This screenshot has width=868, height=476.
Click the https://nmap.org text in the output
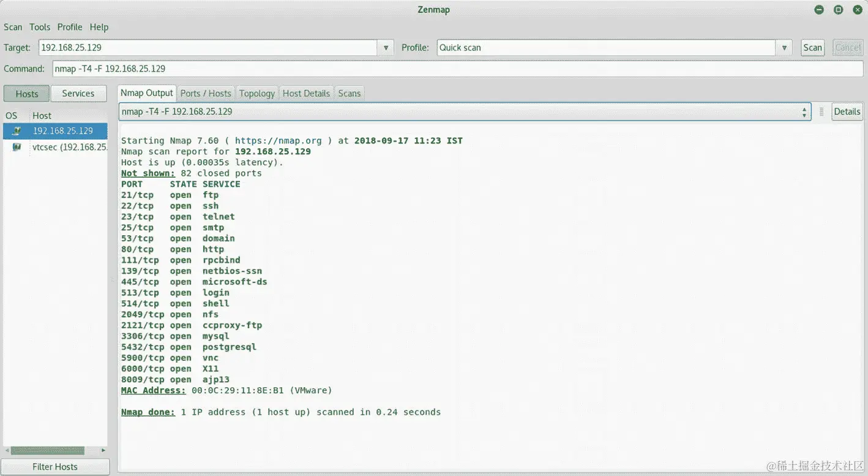click(x=278, y=141)
